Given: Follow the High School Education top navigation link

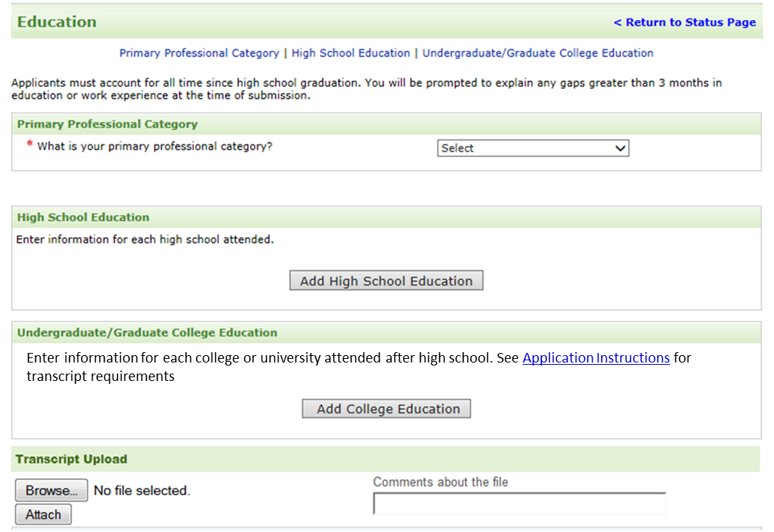Looking at the screenshot, I should (351, 53).
